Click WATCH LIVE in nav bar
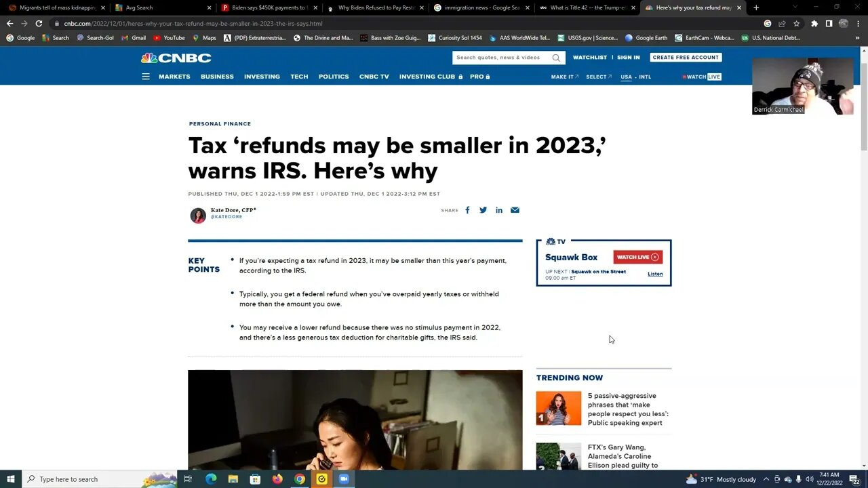868x488 pixels. tap(703, 77)
